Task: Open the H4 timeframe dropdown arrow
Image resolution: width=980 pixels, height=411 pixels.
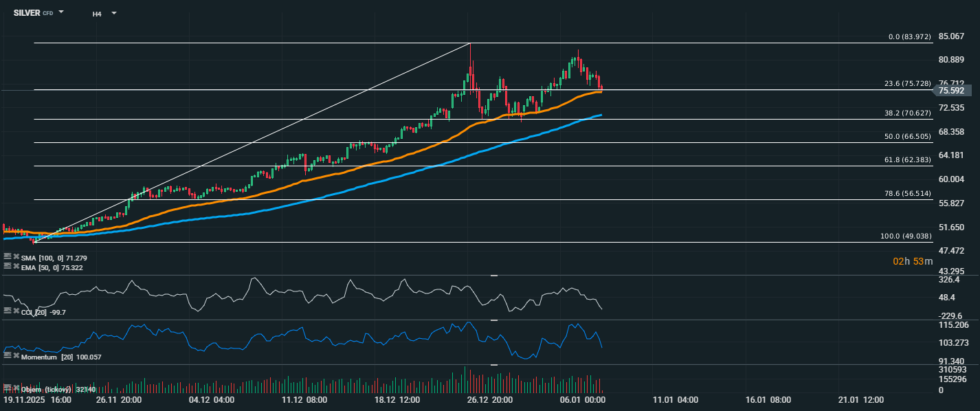Action: [x=113, y=13]
